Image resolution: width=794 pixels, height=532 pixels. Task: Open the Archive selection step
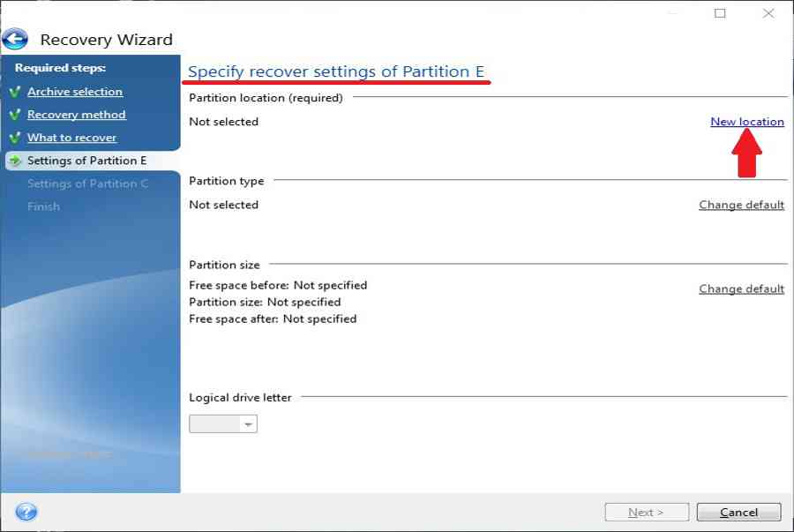(x=75, y=92)
